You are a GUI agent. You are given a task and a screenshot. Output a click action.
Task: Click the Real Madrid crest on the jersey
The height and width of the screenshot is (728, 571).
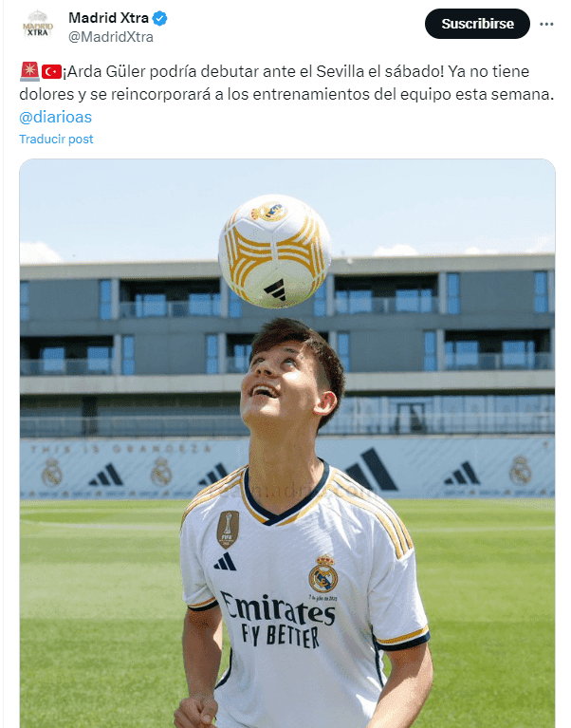[323, 574]
